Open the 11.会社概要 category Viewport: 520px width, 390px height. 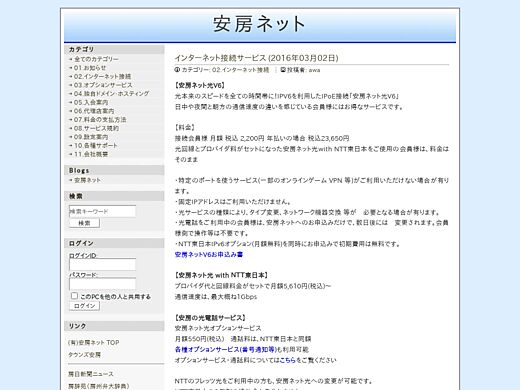pos(91,154)
